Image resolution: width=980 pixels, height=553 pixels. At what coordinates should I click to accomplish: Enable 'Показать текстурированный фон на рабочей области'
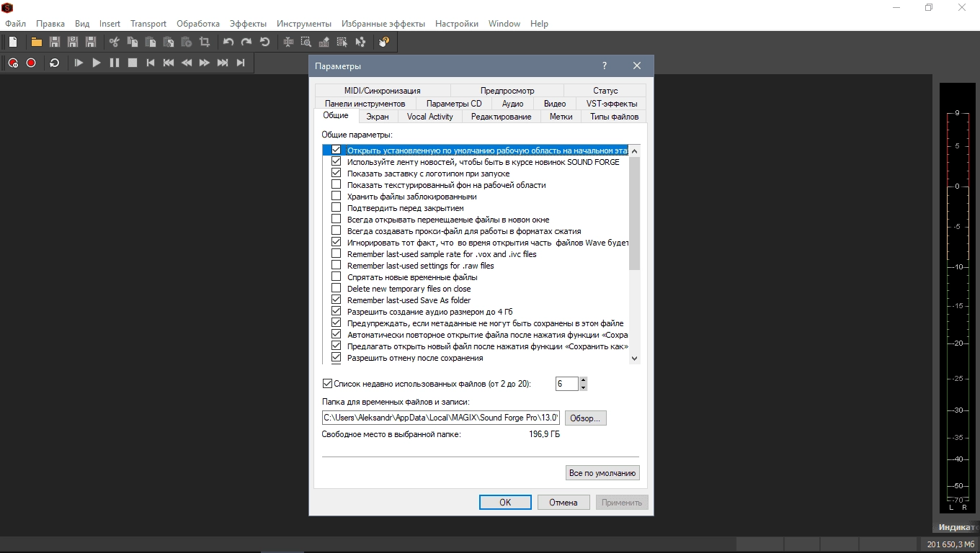[336, 185]
